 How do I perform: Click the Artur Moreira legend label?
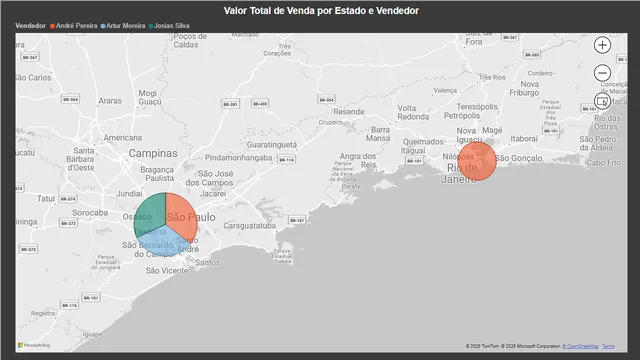126,26
